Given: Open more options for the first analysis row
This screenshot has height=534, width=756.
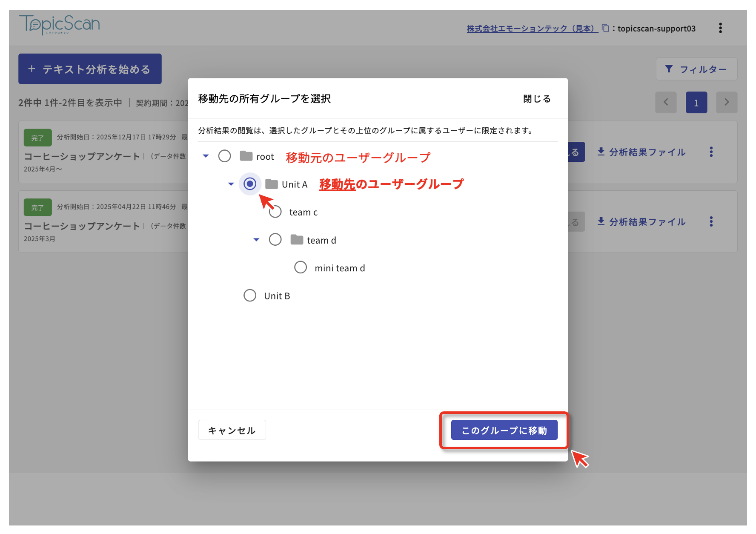Looking at the screenshot, I should click(711, 152).
